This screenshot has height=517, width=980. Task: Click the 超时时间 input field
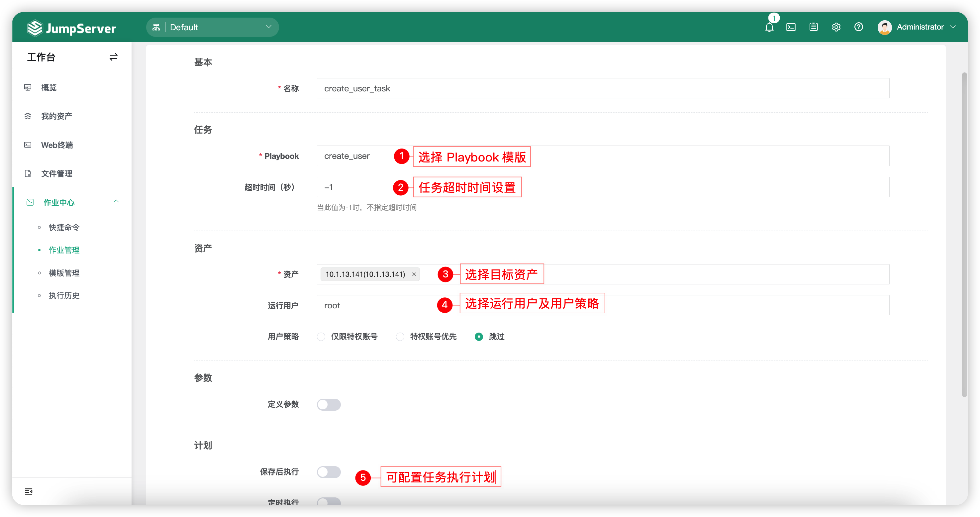[x=603, y=187]
